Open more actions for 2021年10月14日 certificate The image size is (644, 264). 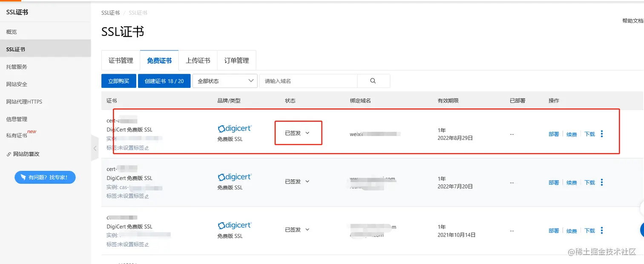coord(602,231)
